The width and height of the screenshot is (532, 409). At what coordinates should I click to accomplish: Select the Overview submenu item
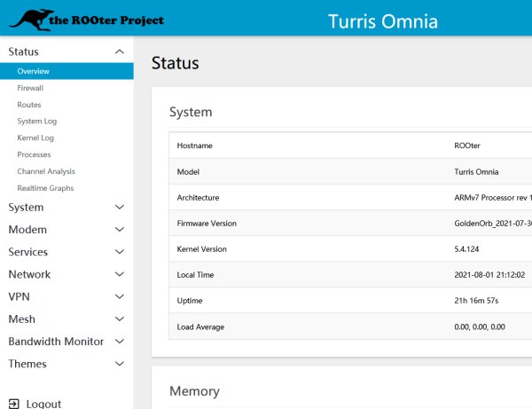point(66,71)
